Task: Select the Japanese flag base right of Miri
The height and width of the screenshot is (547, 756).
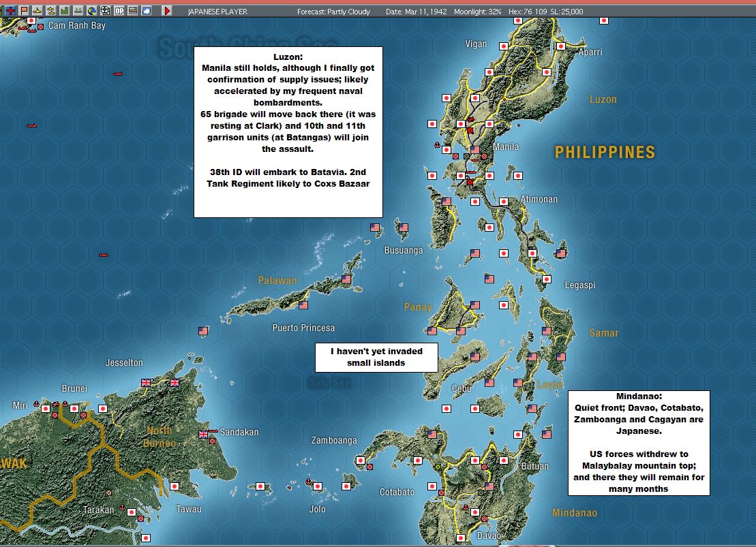Action: (x=45, y=408)
